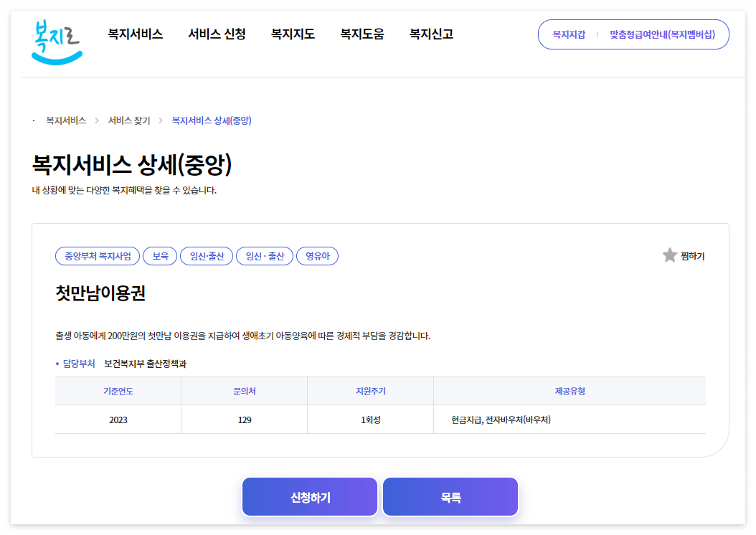Navigate to 서비스 찾기 breadcrumb link
This screenshot has width=756, height=535.
tap(131, 120)
